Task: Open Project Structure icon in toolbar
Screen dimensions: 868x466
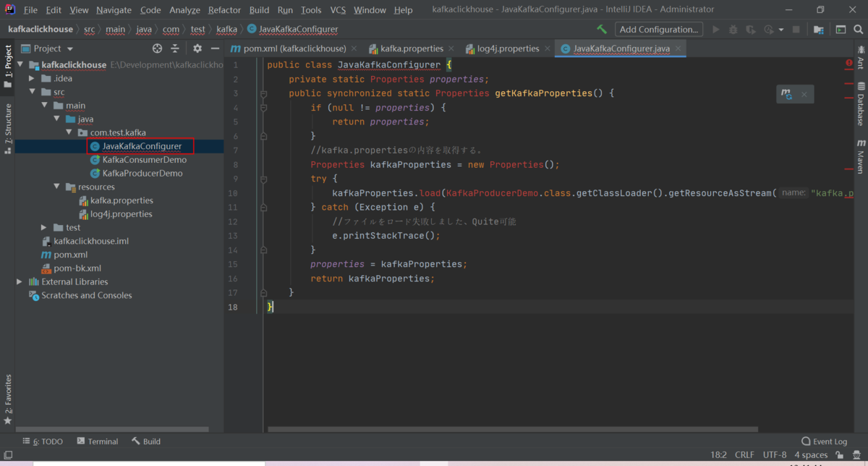Action: pos(818,30)
